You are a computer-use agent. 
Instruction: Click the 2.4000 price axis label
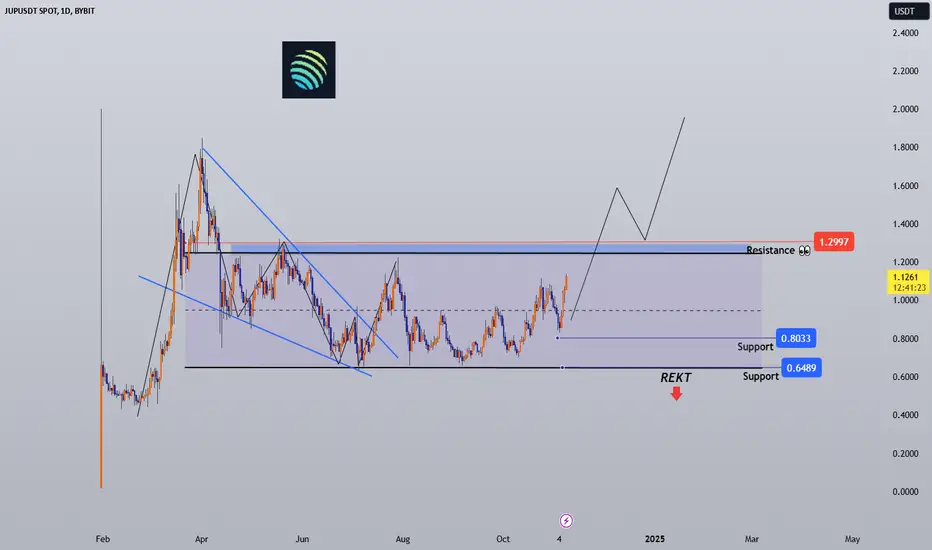(905, 33)
